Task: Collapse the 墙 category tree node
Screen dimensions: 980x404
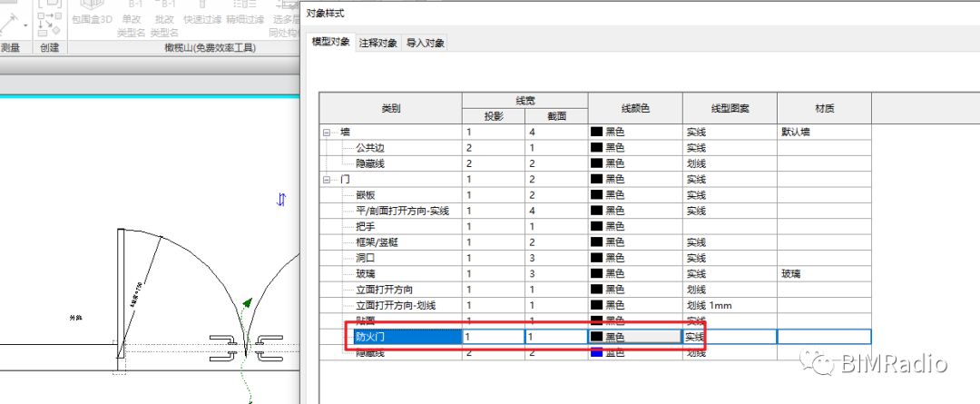Action: (327, 133)
